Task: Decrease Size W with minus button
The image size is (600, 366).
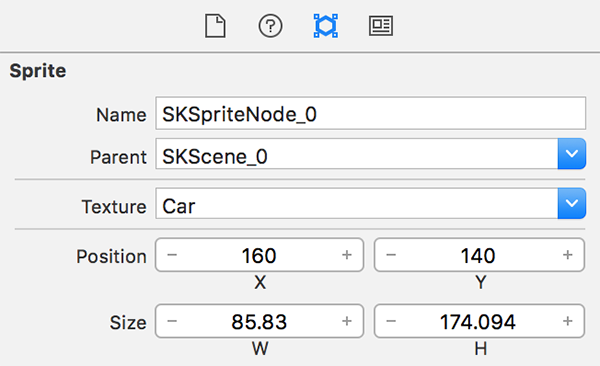Action: (x=172, y=321)
